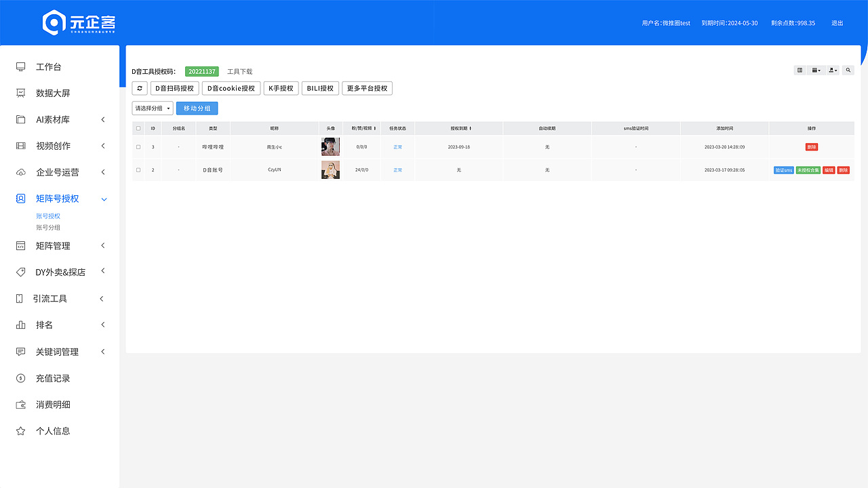The width and height of the screenshot is (868, 488).
Task: Click 工具下载 link
Action: tap(239, 71)
